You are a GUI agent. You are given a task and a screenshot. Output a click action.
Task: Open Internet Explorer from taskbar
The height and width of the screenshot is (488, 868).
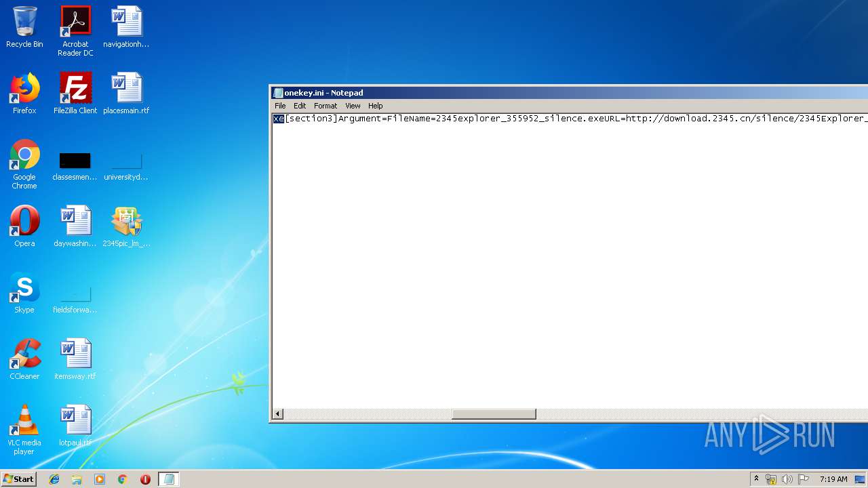click(x=54, y=479)
